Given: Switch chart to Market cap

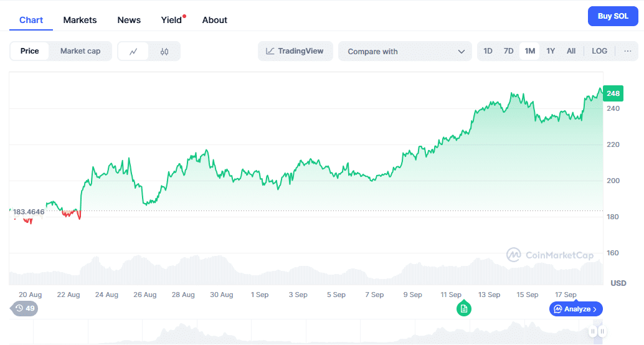Looking at the screenshot, I should click(x=80, y=51).
